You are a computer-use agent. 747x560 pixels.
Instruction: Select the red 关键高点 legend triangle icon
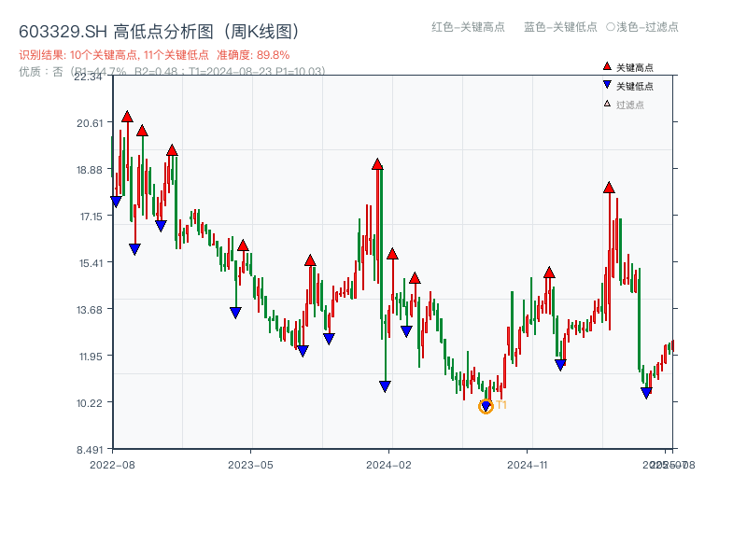(607, 65)
